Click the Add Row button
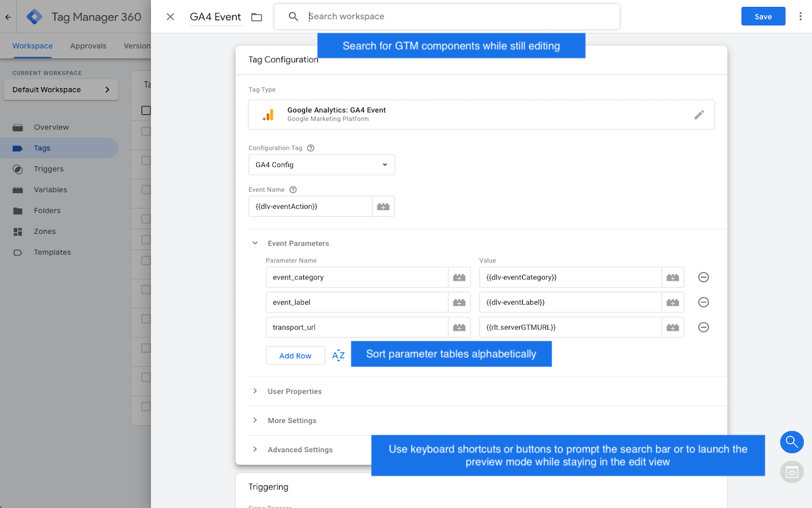Image resolution: width=812 pixels, height=508 pixels. (x=295, y=356)
